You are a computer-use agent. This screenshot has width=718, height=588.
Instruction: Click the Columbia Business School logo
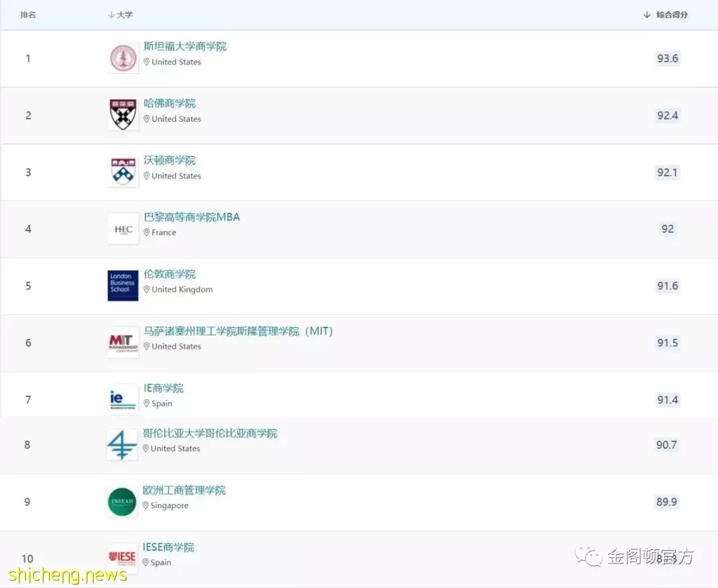[x=122, y=444]
